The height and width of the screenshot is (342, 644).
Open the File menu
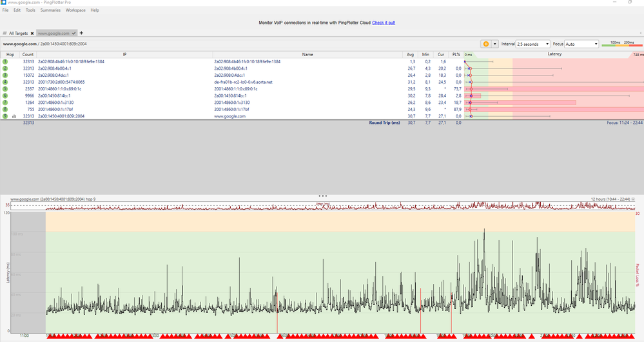pos(5,10)
